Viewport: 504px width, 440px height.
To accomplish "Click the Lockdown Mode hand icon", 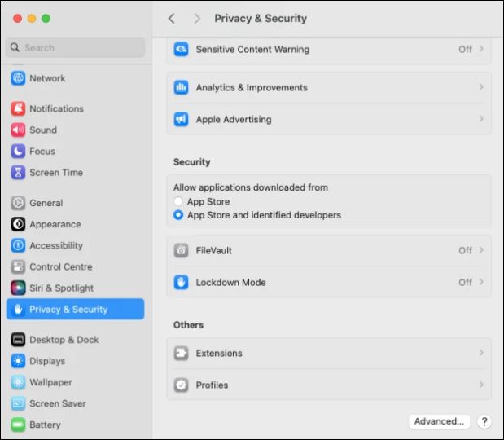I will click(x=181, y=283).
